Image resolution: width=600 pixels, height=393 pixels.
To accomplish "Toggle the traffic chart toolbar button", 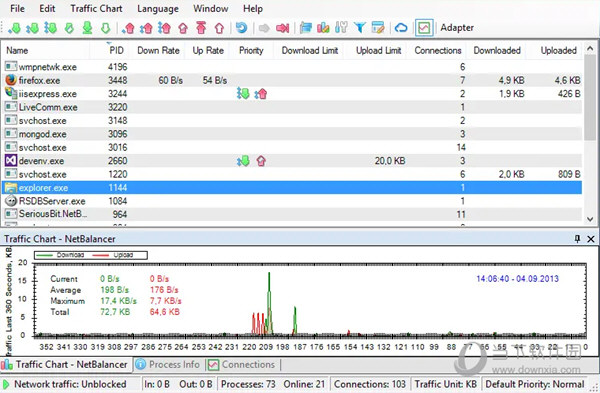I will click(424, 28).
